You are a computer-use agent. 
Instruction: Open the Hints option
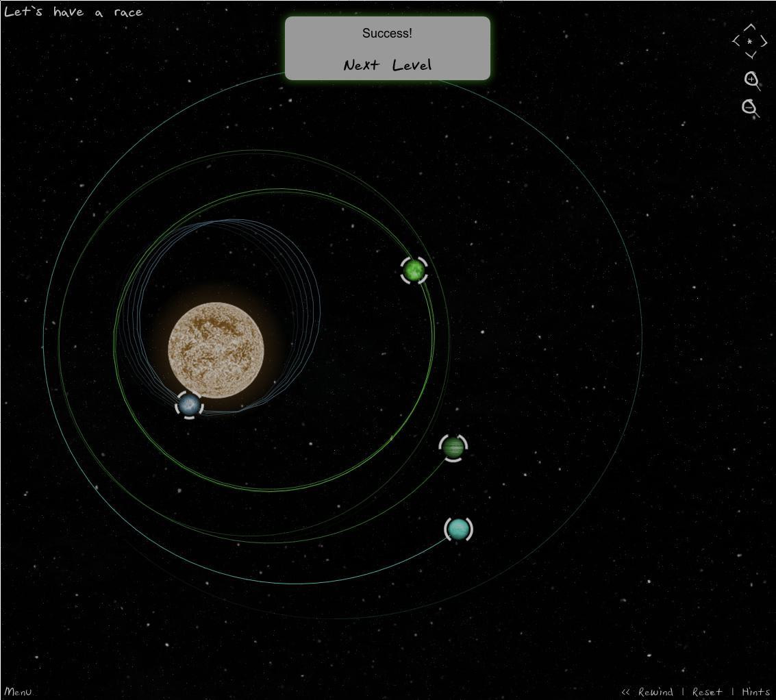coord(755,692)
